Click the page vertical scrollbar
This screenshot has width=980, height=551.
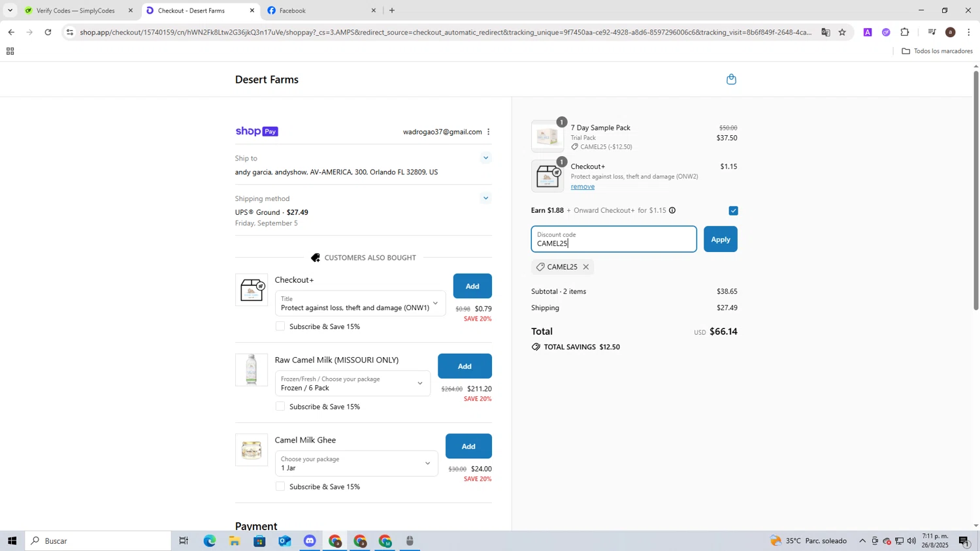coord(976,189)
